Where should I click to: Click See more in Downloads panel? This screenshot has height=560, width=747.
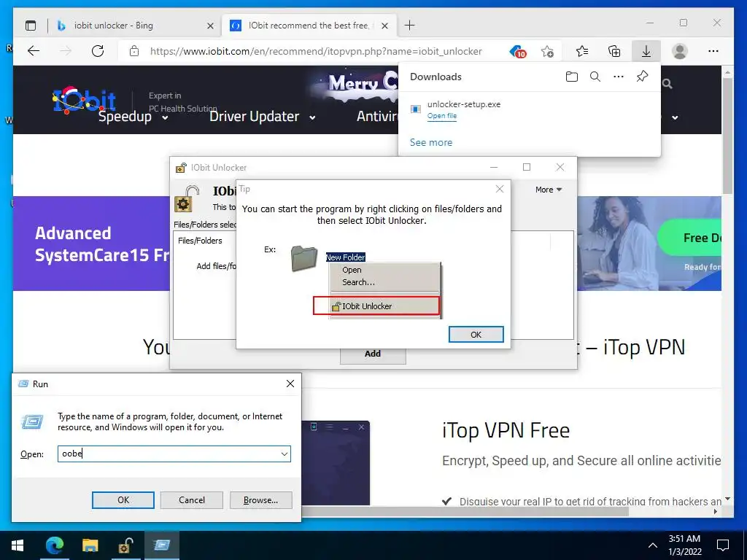coord(431,142)
